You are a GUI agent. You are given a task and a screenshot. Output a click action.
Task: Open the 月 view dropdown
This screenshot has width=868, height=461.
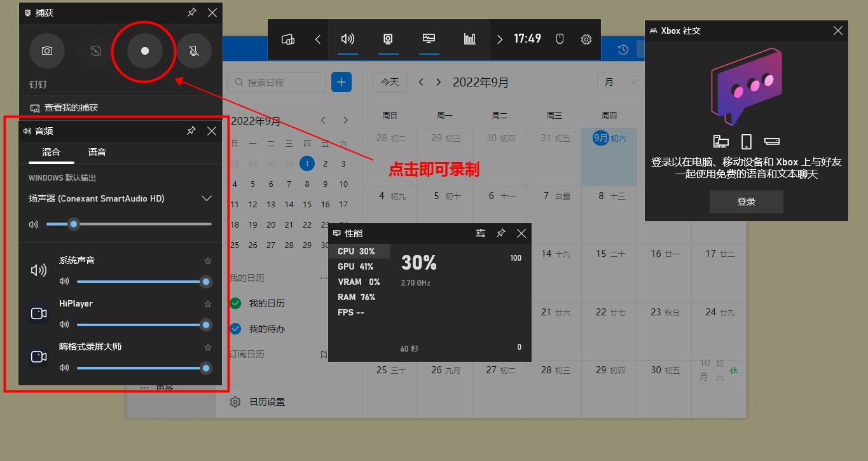(x=620, y=82)
